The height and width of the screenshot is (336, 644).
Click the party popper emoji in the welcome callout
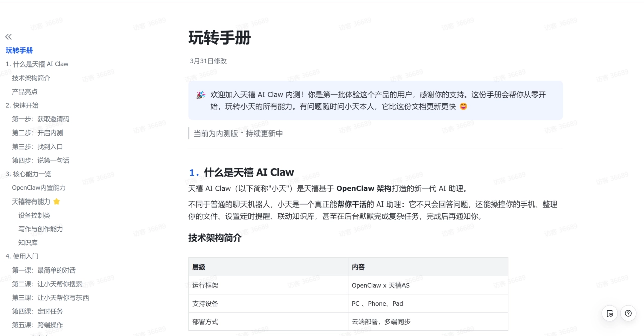201,95
